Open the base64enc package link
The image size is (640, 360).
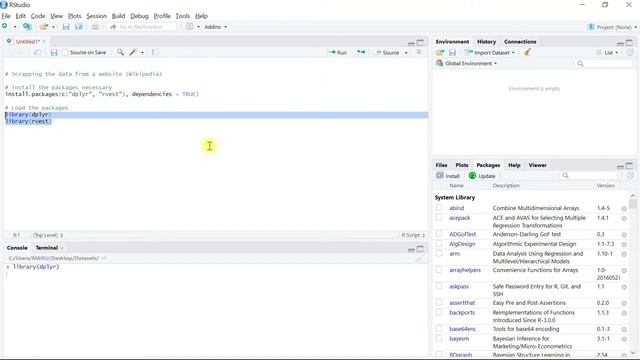point(463,329)
